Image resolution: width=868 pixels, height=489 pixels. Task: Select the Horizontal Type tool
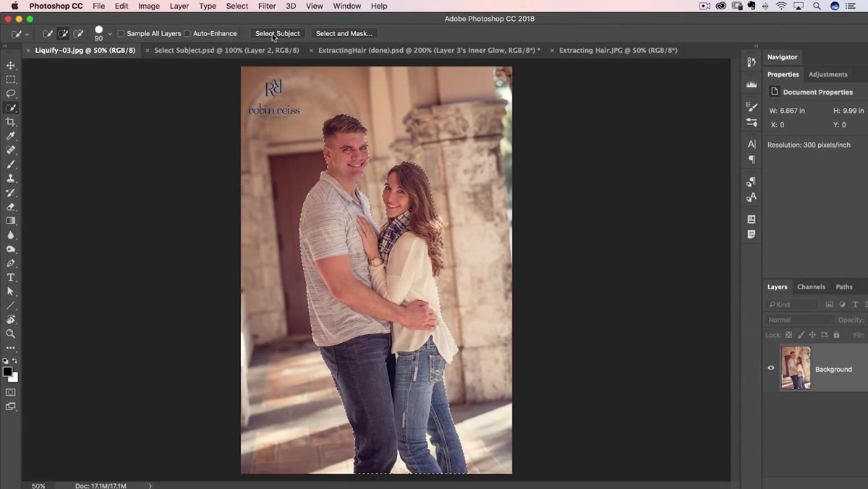click(x=11, y=277)
